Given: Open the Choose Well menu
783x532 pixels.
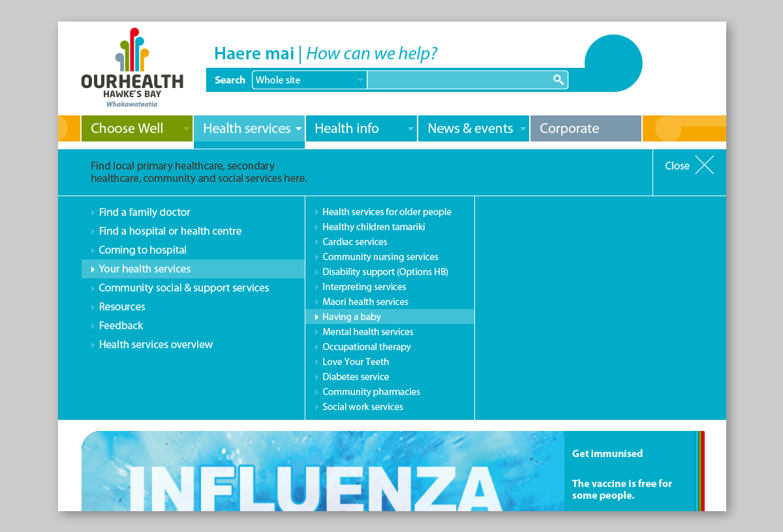Looking at the screenshot, I should tap(137, 128).
